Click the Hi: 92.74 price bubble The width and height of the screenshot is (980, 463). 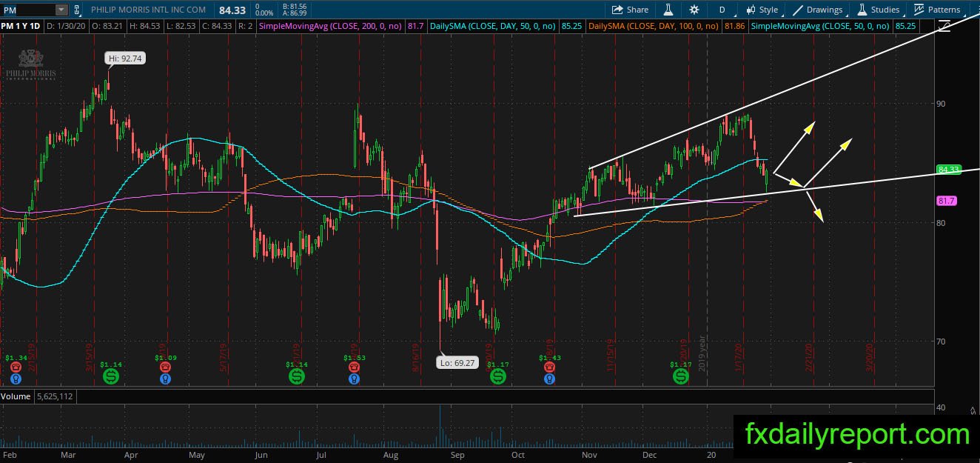click(x=124, y=57)
